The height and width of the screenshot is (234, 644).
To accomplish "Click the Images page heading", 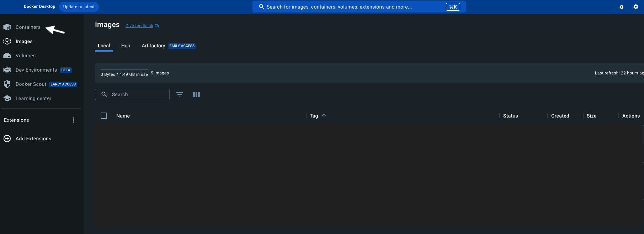I will pos(107,25).
